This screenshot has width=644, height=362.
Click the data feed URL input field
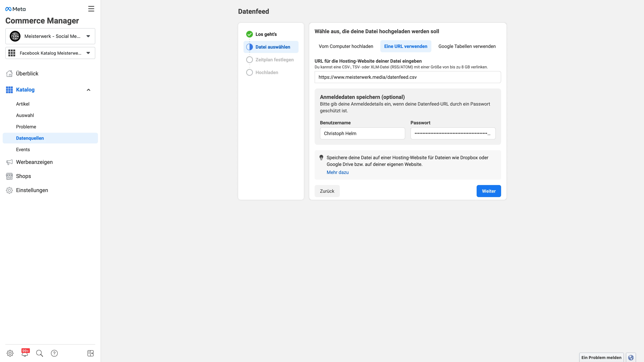tap(408, 77)
